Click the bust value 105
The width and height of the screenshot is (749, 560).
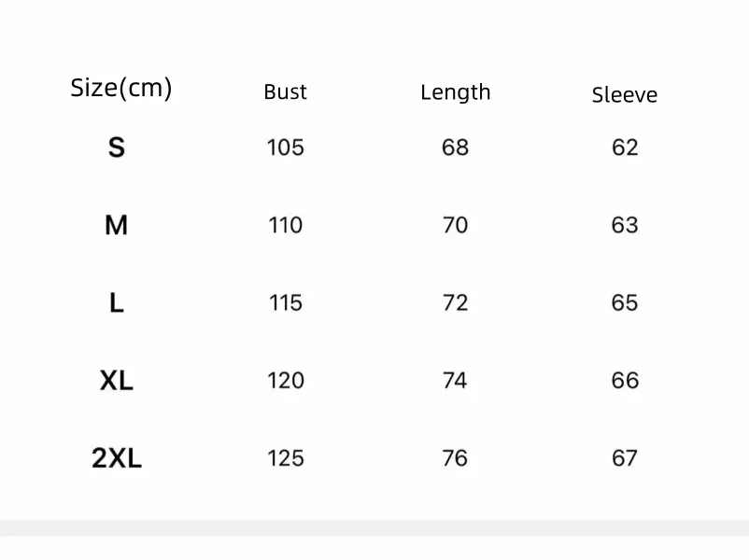pyautogui.click(x=285, y=147)
